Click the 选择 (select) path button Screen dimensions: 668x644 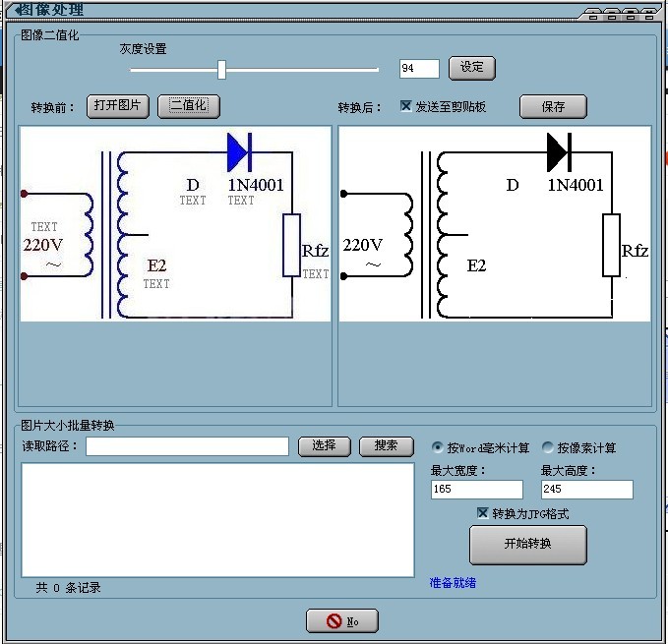(324, 446)
